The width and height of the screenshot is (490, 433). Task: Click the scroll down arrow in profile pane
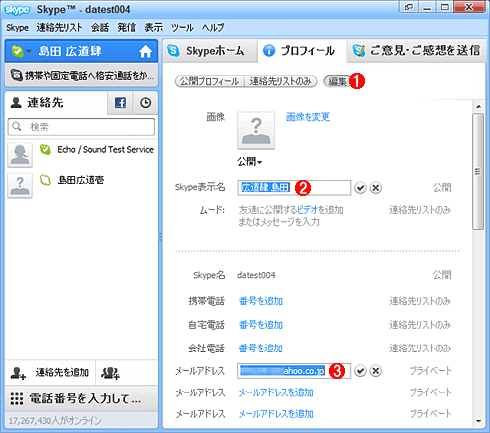[478, 421]
